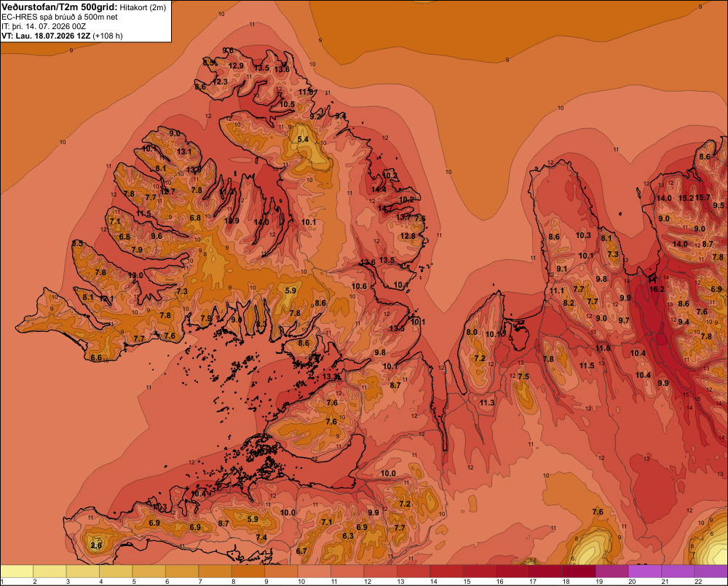Viewport: 728px width, 586px height.
Task: Click the red 14–15 degree legend swatch
Action: (447, 571)
